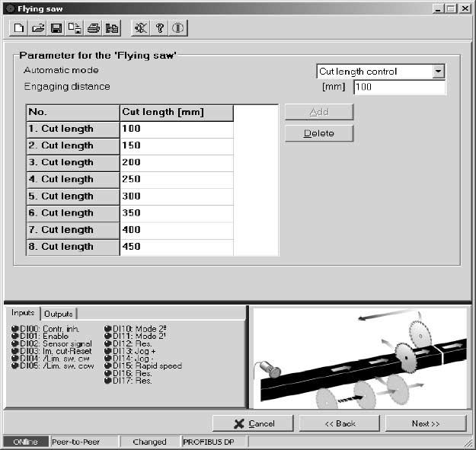476x450 pixels.
Task: Click the disabled Add button
Action: pyautogui.click(x=319, y=112)
